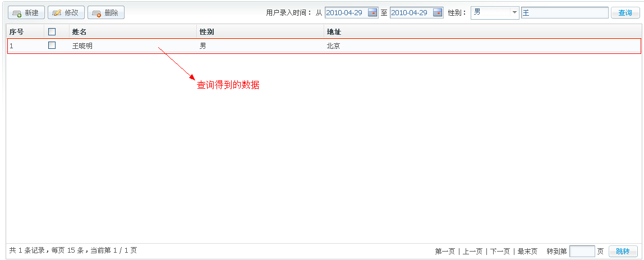The image size is (644, 260).
Task: Go to 下一页 (next page) link
Action: (x=500, y=252)
